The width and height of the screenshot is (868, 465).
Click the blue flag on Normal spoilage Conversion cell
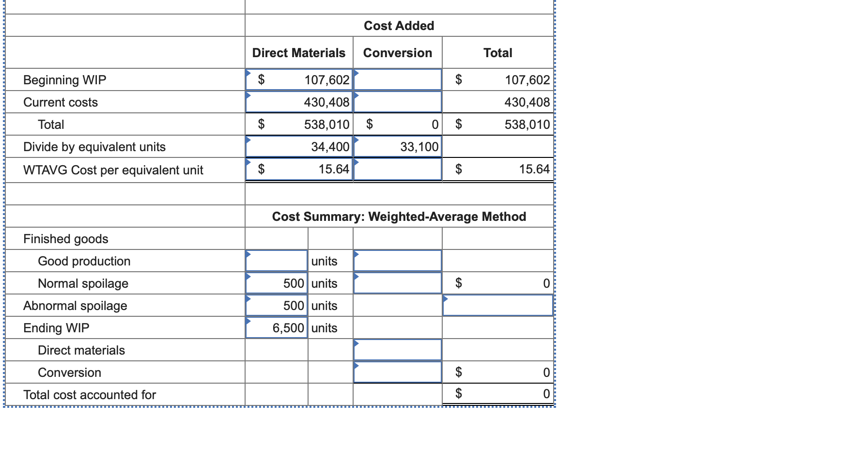coord(355,276)
